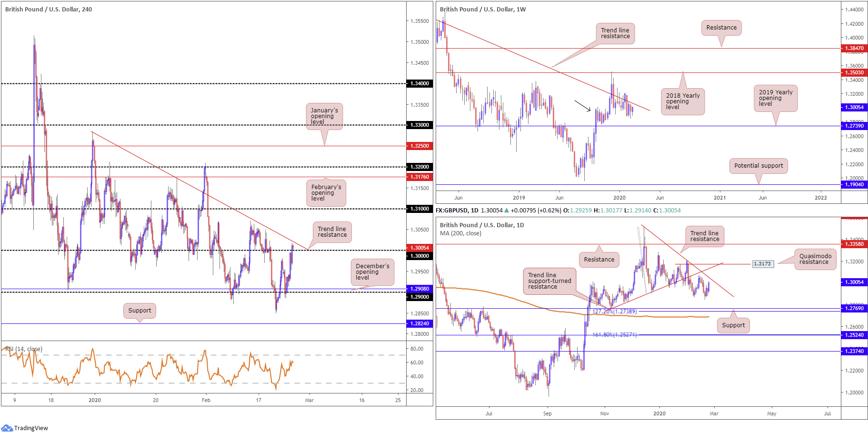Click the 80.00 RSI axis value

(x=417, y=349)
